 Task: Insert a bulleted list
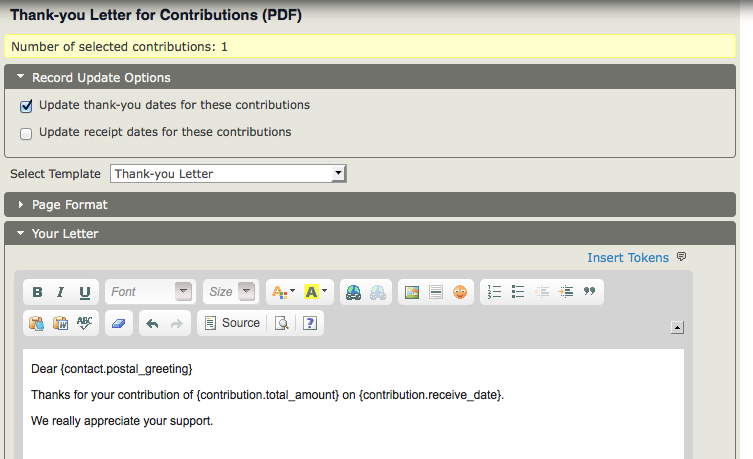[x=518, y=292]
